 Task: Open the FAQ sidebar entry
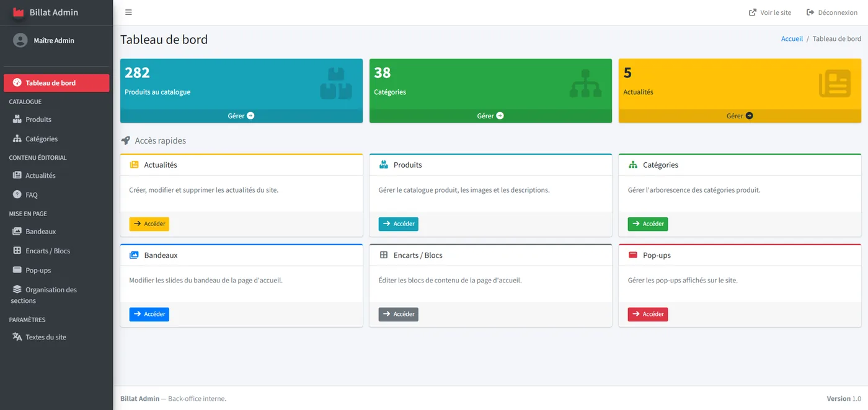pos(56,194)
